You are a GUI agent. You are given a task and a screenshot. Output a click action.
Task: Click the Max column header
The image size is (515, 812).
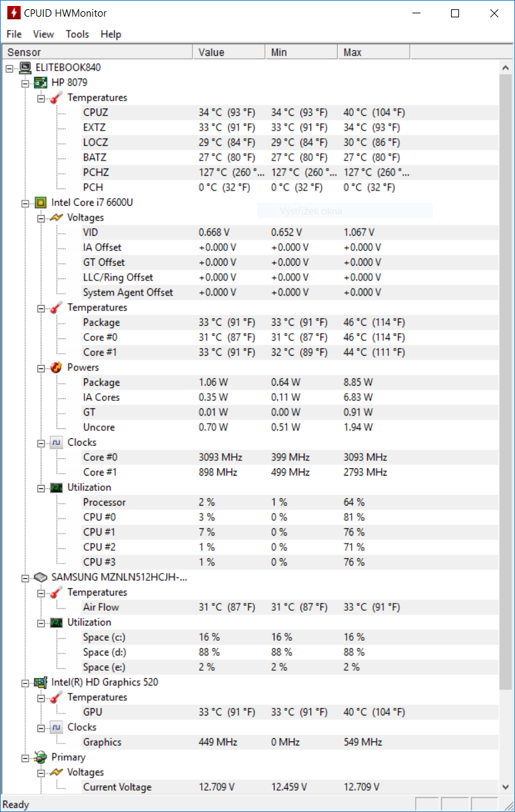click(374, 52)
